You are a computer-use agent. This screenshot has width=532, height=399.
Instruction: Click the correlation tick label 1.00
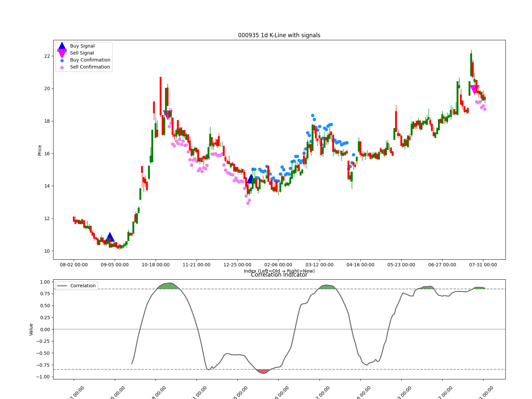point(45,282)
